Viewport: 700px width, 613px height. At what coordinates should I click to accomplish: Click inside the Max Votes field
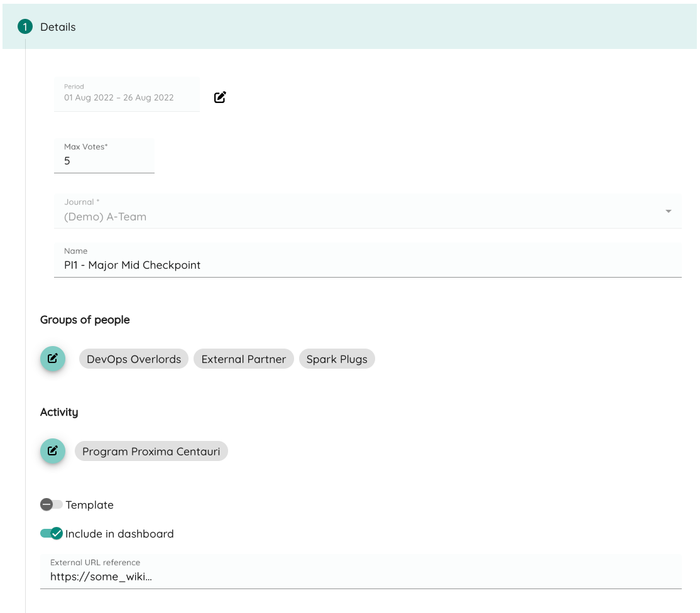pos(104,161)
